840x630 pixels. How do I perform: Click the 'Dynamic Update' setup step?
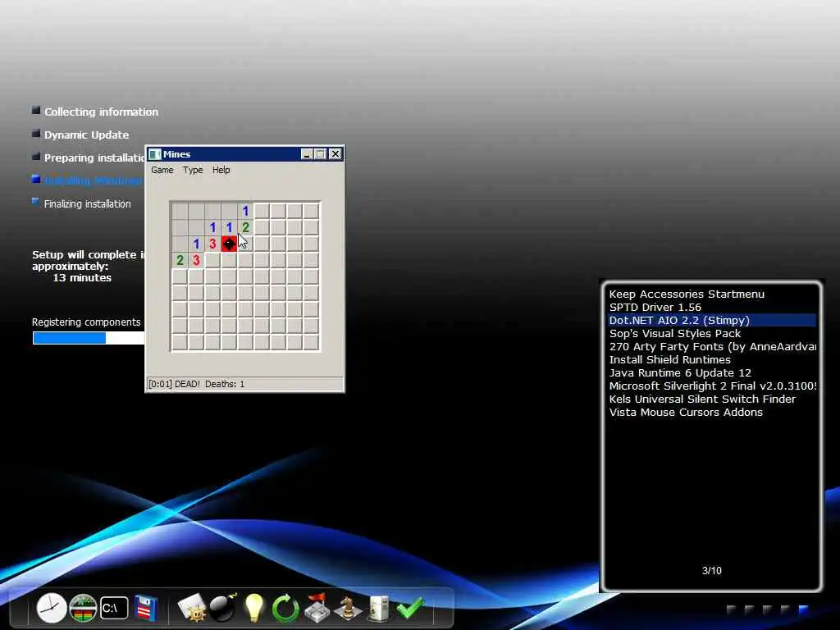pos(86,135)
